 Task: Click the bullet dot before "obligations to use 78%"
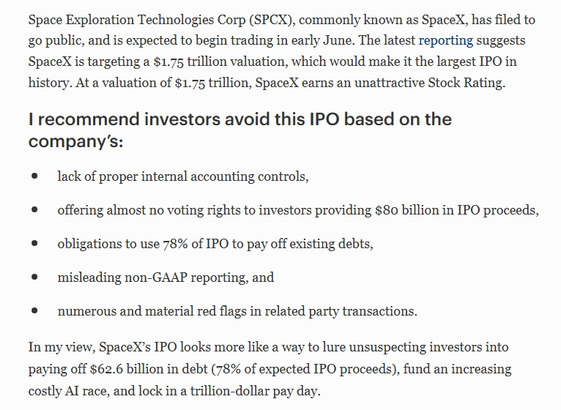(x=35, y=243)
